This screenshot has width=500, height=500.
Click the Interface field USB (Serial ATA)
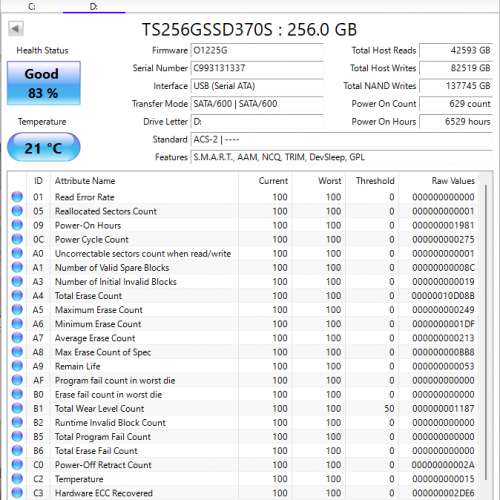tap(257, 86)
